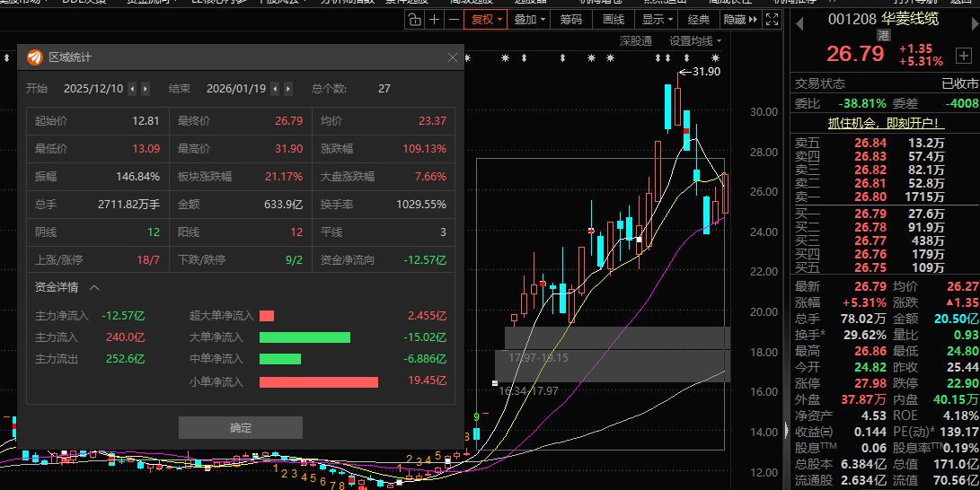Select the 画线 drawing tool tab

pos(614,20)
